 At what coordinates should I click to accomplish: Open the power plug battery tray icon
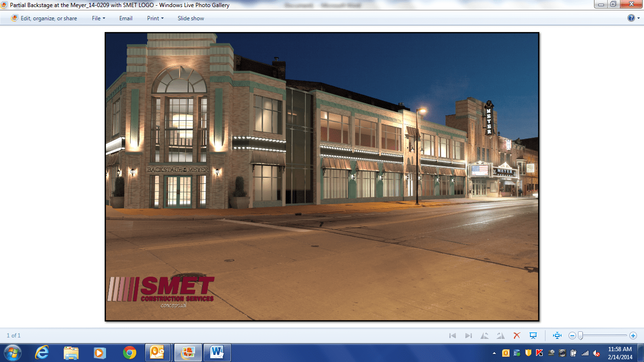[x=574, y=353]
